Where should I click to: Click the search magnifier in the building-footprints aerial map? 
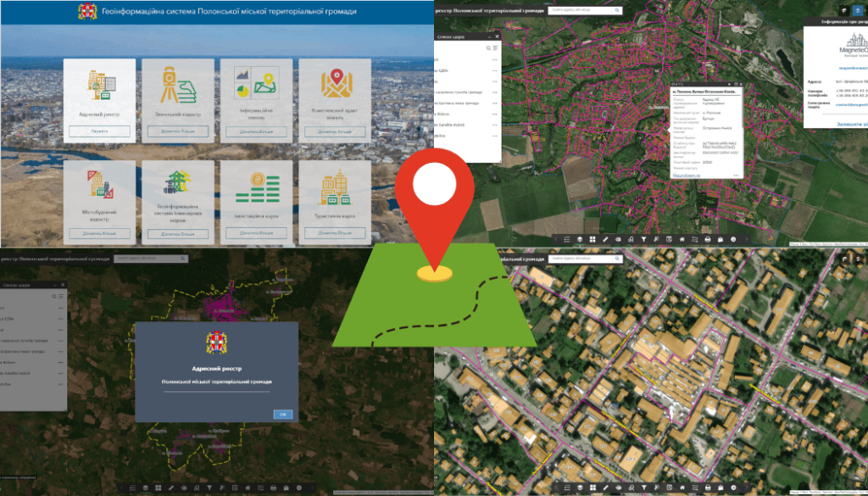click(617, 259)
